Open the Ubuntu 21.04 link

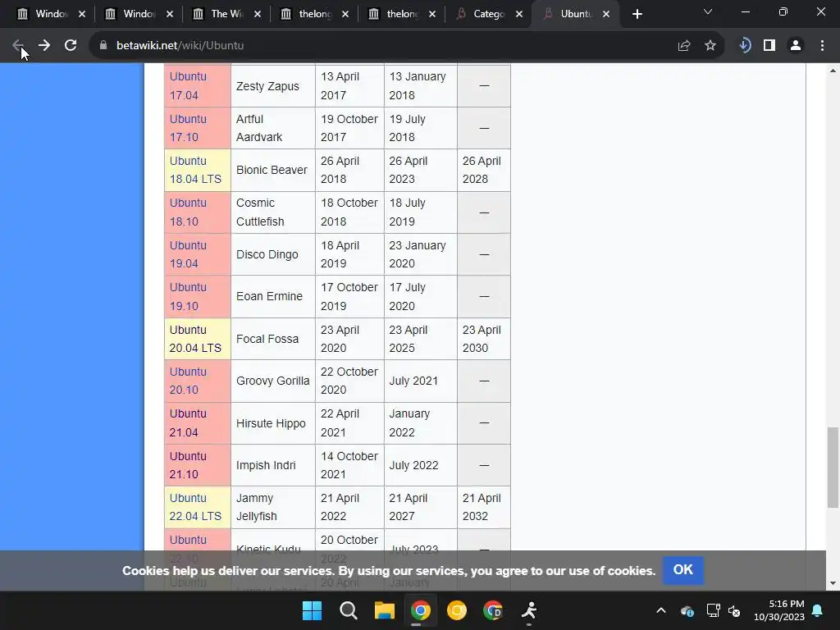tap(188, 422)
